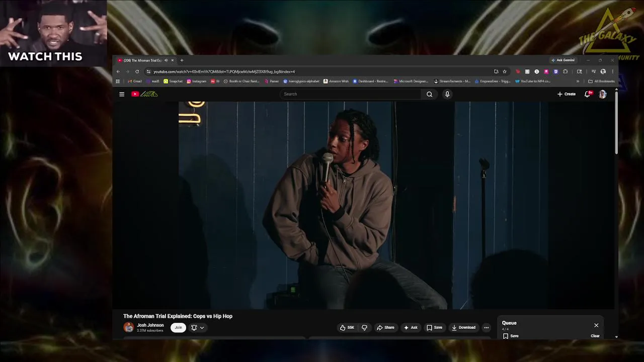
Task: Open Josh Johnson channel name link
Action: (150, 325)
